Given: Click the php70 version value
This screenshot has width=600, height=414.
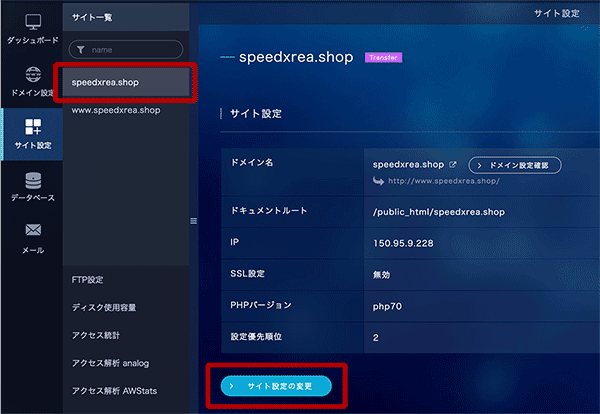Looking at the screenshot, I should 387,306.
